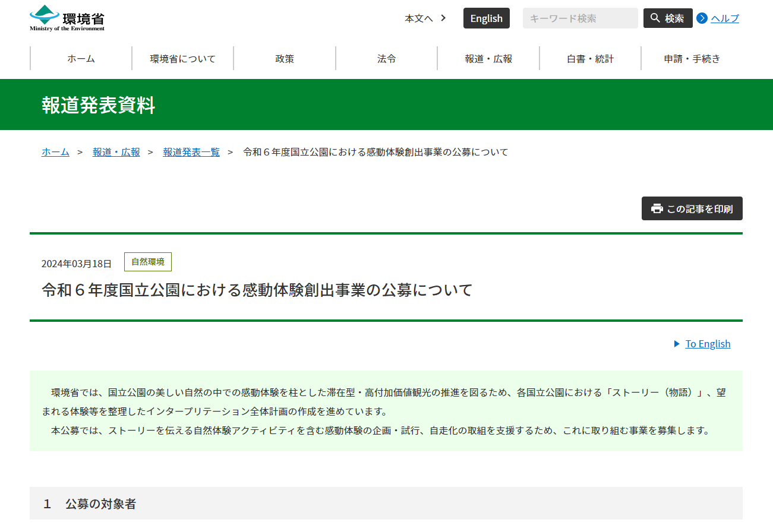The width and height of the screenshot is (773, 532).
Task: Open the 環境省について menu item
Action: (x=182, y=59)
